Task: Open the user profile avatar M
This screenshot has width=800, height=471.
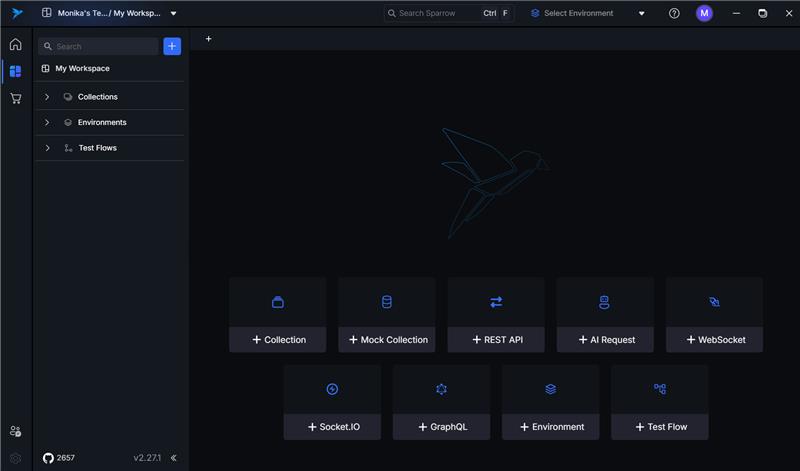Action: click(704, 13)
